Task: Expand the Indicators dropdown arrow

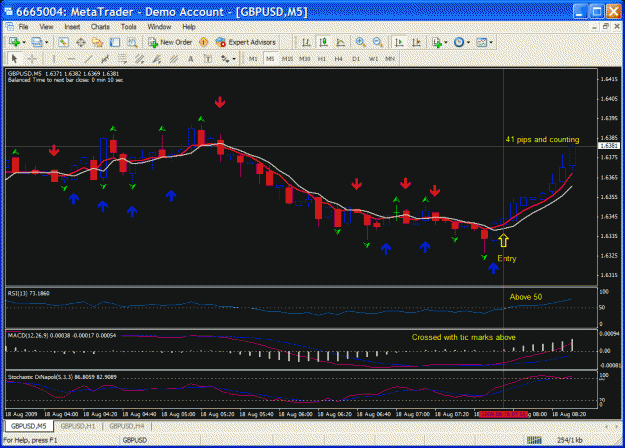Action: [x=446, y=42]
